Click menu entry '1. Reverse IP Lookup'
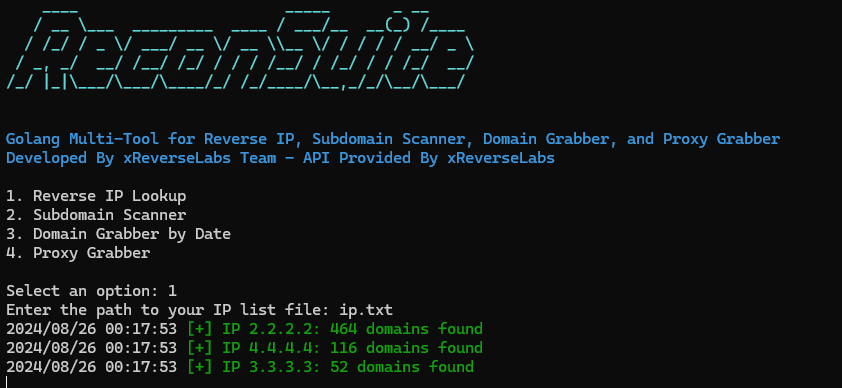The image size is (842, 388). click(96, 196)
